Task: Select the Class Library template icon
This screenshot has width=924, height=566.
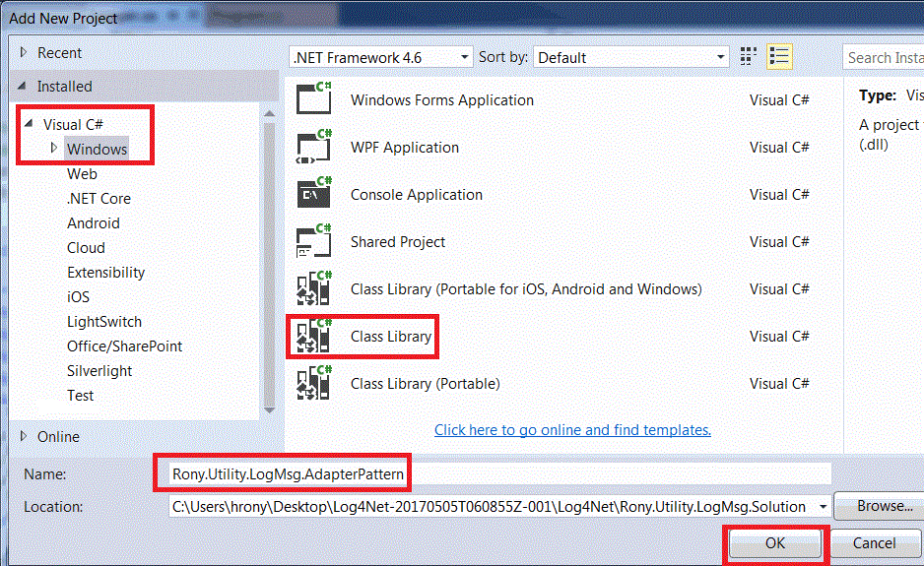Action: 314,336
